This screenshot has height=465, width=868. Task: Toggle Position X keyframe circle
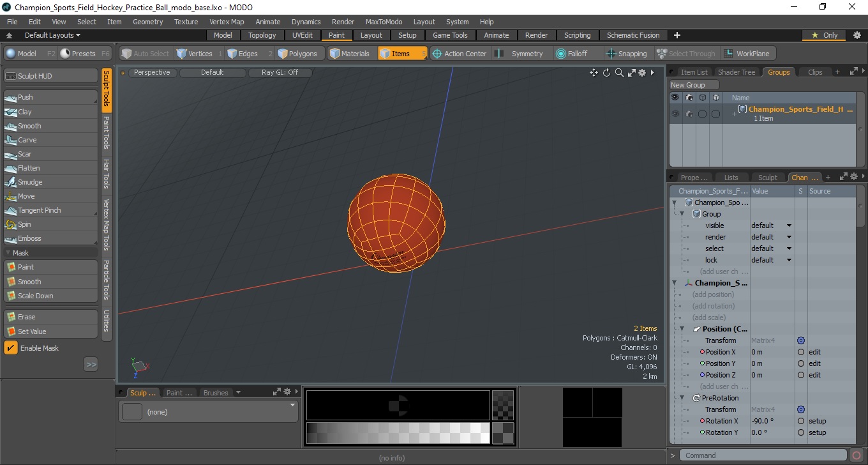coord(801,352)
